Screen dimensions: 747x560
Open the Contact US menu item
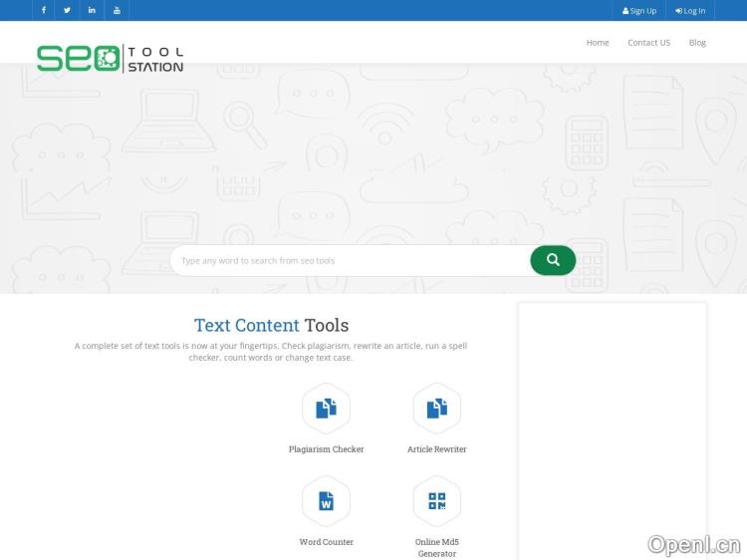[648, 43]
